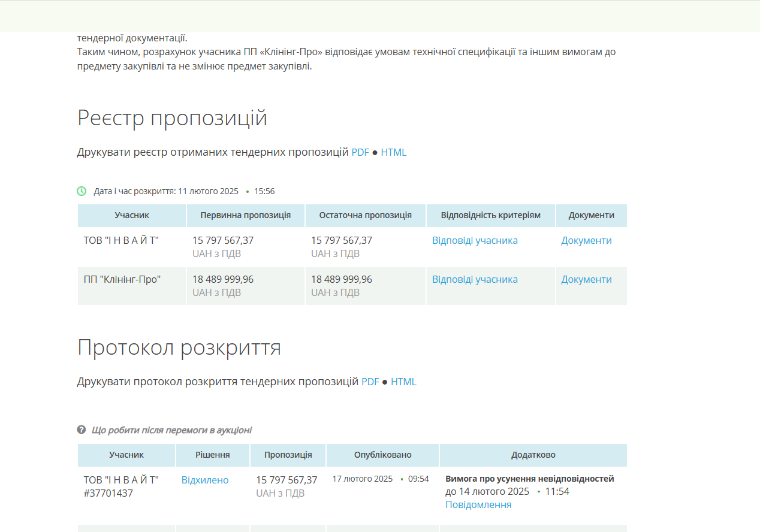View criteria answers of ТОВ "І Н В А Й Т"
760x532 pixels.
(x=475, y=240)
